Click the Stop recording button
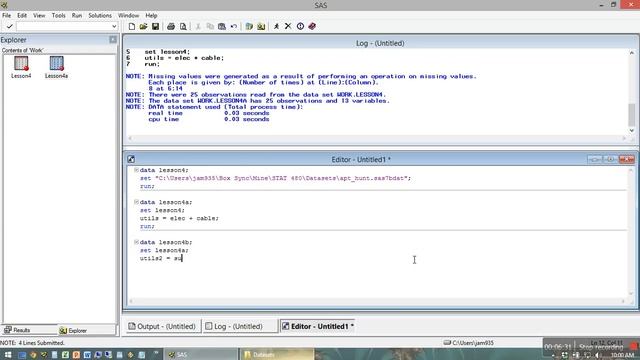Image resolution: width=640 pixels, height=360 pixels. pyautogui.click(x=601, y=347)
